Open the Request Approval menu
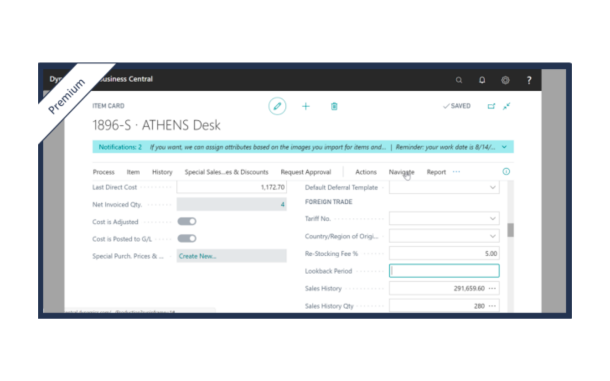 306,172
